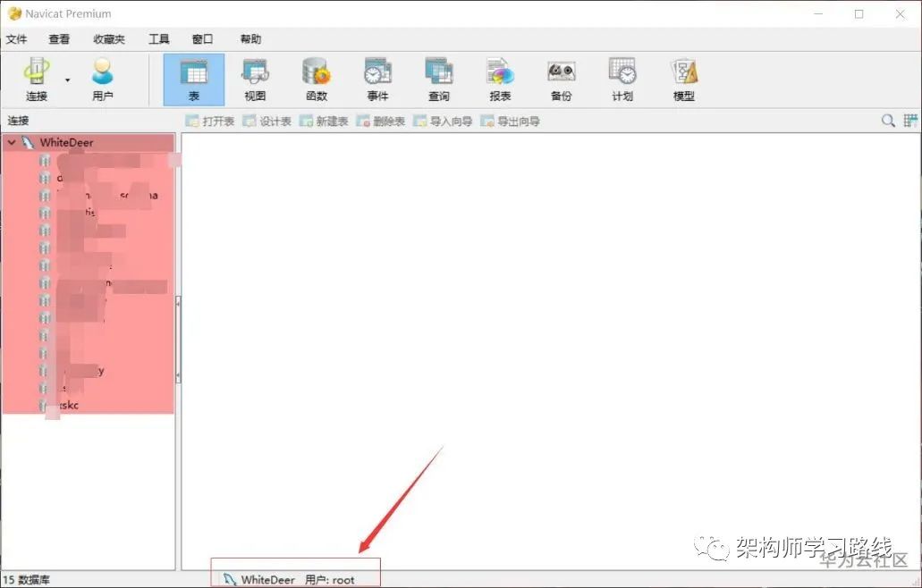Open the 窗口 window menu

[x=202, y=38]
